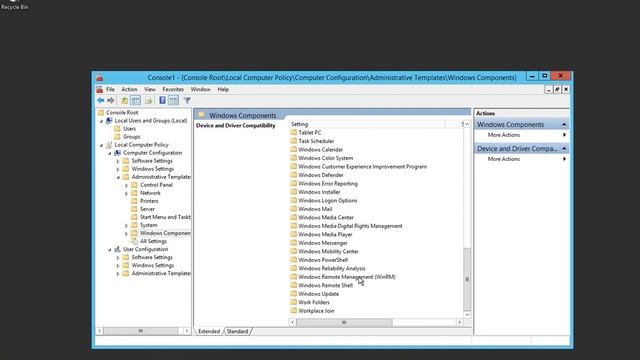Select Windows Customer Experience Improvement Program

[x=362, y=167]
